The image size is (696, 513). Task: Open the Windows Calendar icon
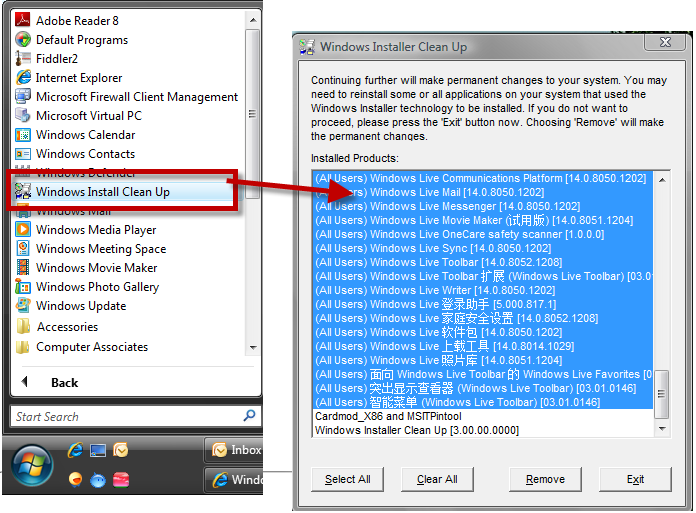[23, 134]
